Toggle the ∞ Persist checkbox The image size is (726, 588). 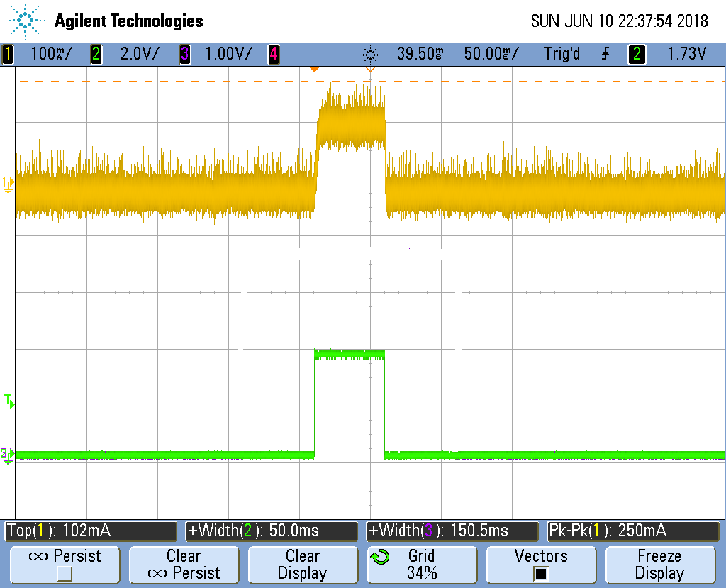click(x=65, y=573)
